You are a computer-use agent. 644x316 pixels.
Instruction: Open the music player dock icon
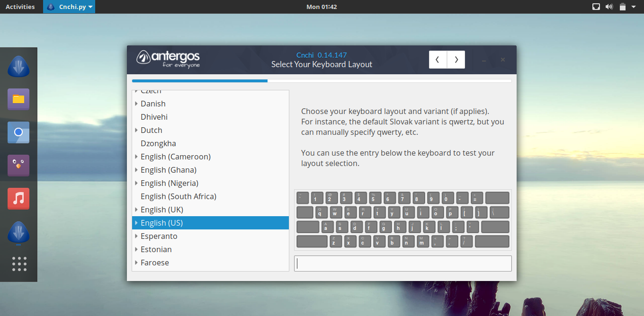(18, 199)
